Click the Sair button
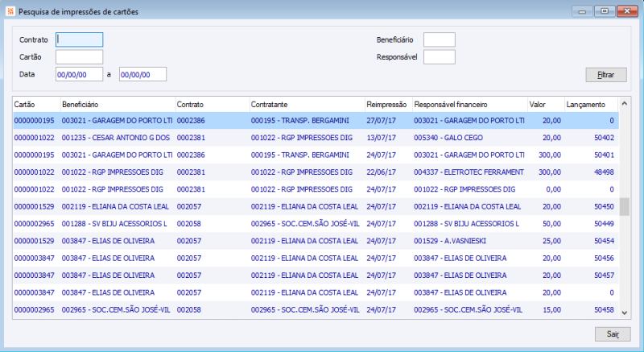The height and width of the screenshot is (352, 644). (613, 334)
